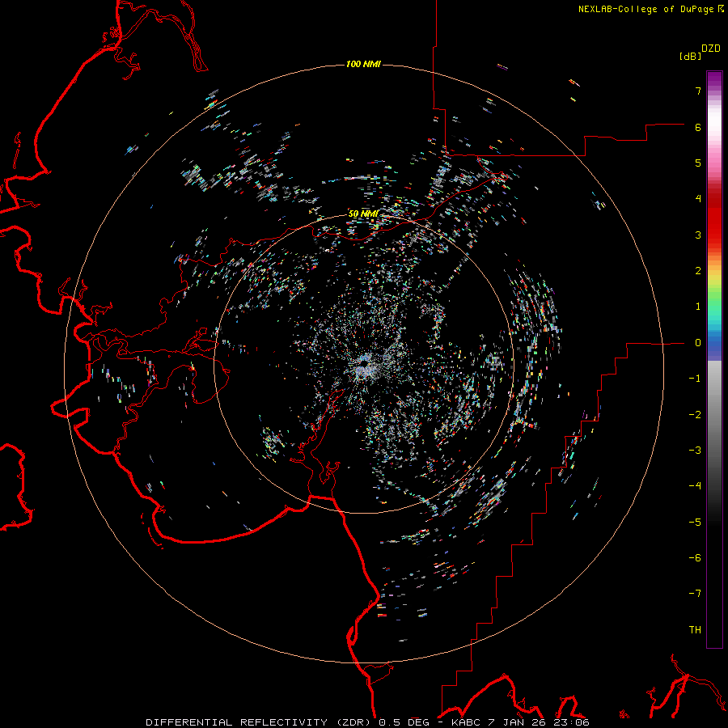Click the 23:06 timestamp
The height and width of the screenshot is (728, 728).
pos(570,722)
